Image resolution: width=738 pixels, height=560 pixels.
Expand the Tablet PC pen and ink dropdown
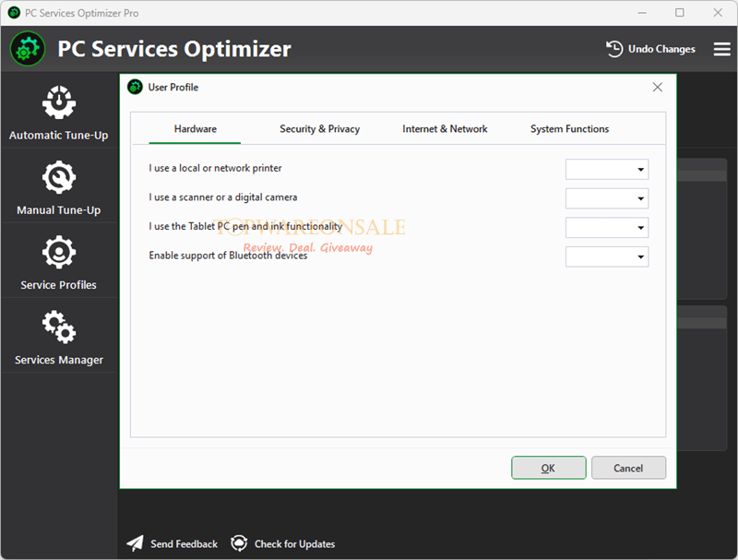[607, 228]
